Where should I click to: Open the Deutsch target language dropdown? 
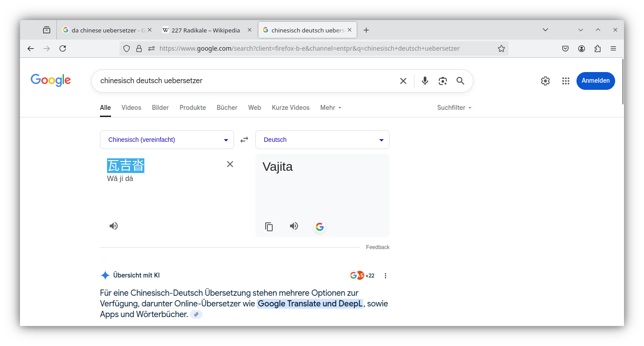tap(322, 139)
